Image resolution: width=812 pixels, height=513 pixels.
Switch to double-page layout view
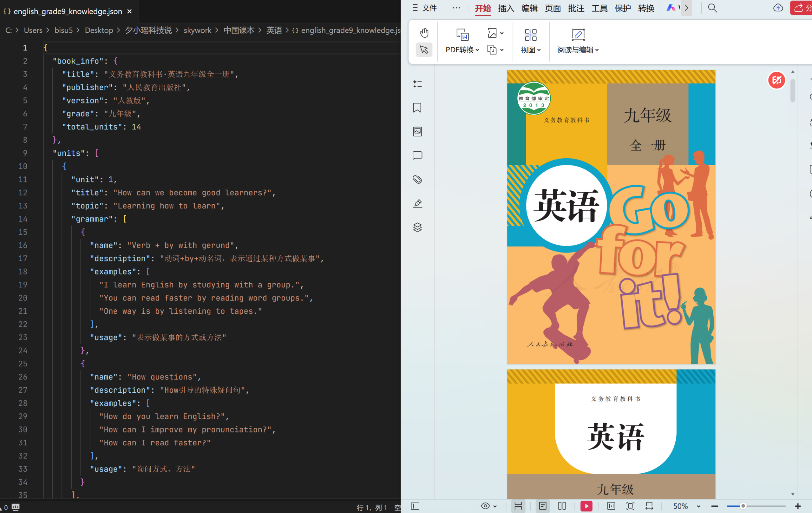pyautogui.click(x=562, y=506)
